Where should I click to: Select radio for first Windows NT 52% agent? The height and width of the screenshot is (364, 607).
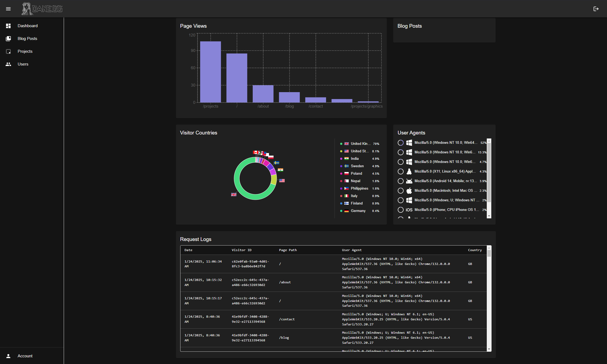pos(400,143)
